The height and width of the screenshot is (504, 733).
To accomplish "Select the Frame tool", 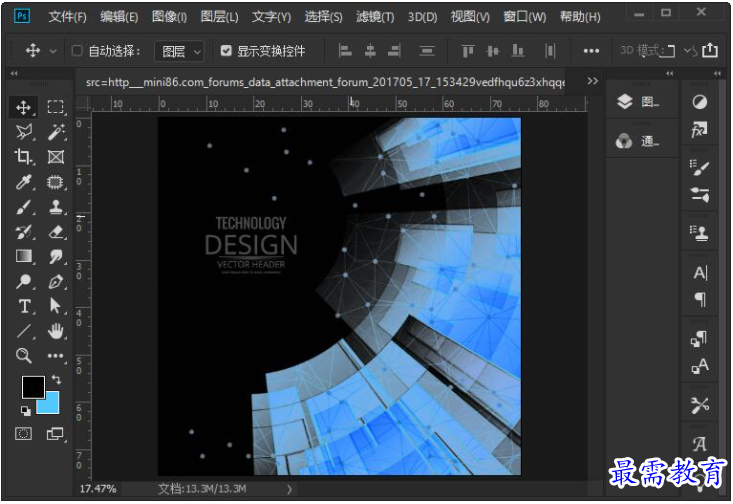I will (x=56, y=157).
